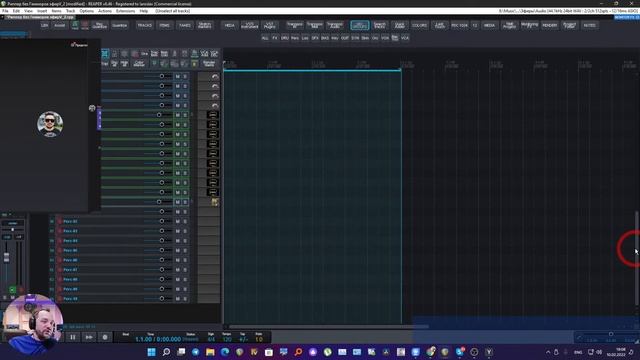Open the File menu
The height and width of the screenshot is (360, 640).
coord(5,11)
